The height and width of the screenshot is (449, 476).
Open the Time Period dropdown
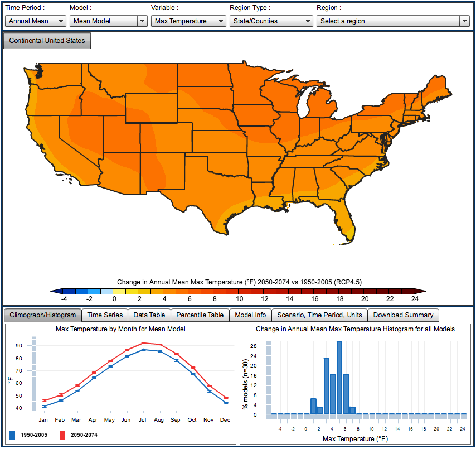pos(36,21)
